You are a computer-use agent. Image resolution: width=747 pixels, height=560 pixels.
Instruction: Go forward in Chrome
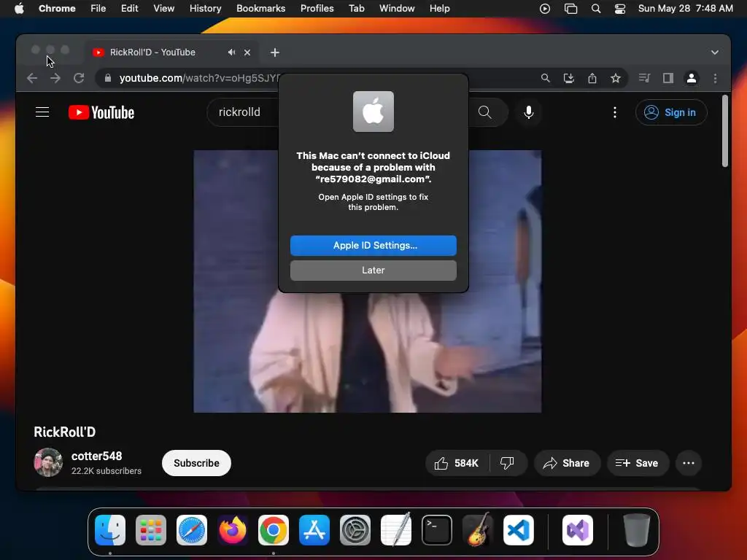click(55, 78)
